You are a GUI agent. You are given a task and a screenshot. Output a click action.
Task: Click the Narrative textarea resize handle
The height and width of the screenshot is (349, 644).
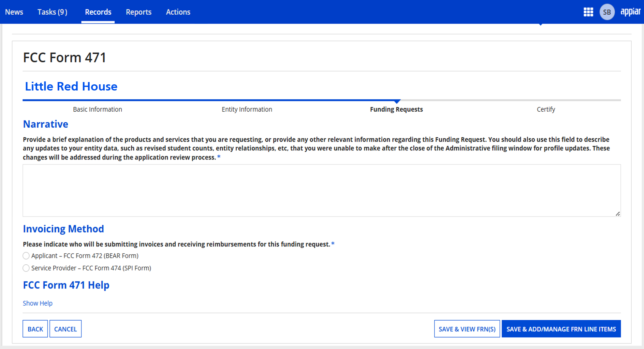pyautogui.click(x=618, y=214)
